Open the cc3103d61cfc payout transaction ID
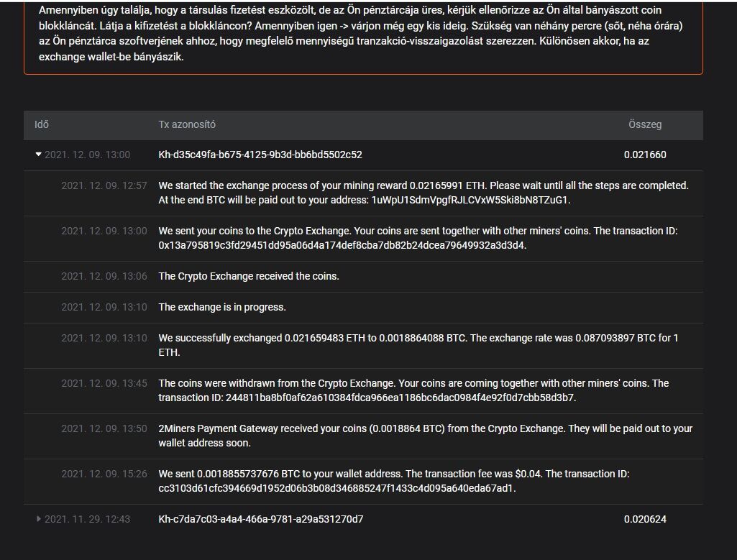Screen dimensions: 737x560 click(337, 489)
